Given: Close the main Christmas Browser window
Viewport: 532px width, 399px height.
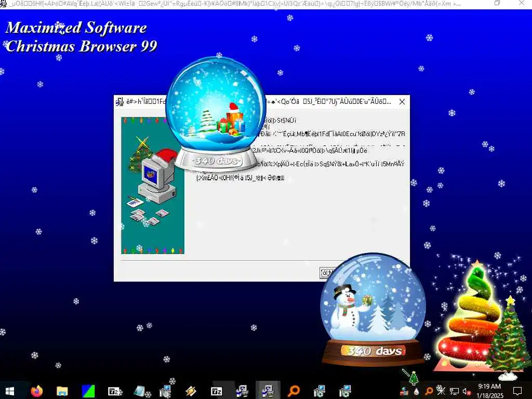Looking at the screenshot, I should tap(522, 3).
